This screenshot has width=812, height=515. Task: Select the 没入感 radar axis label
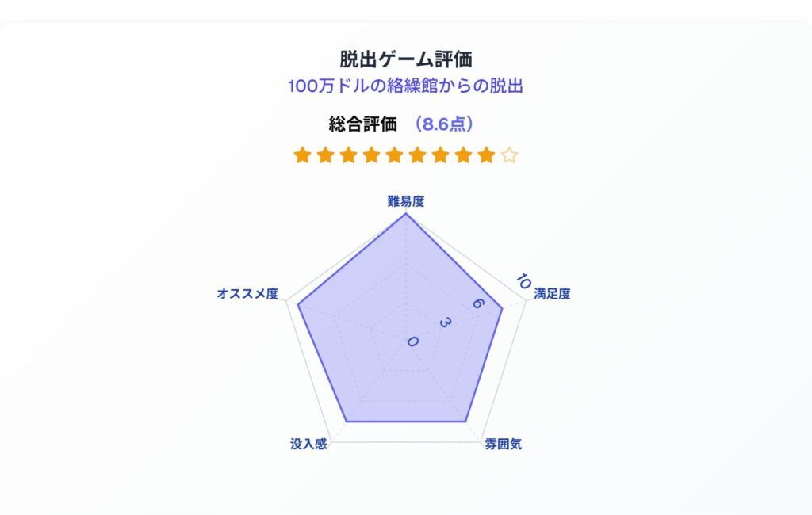point(308,444)
